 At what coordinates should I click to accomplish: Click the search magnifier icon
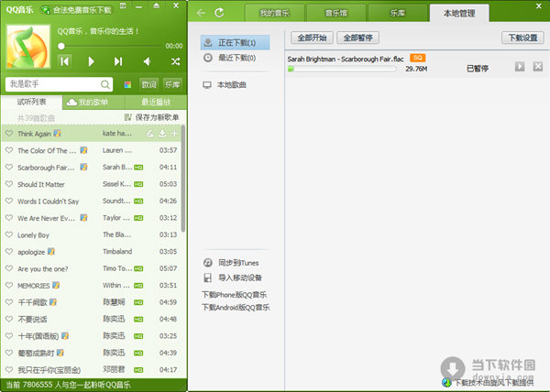point(105,84)
